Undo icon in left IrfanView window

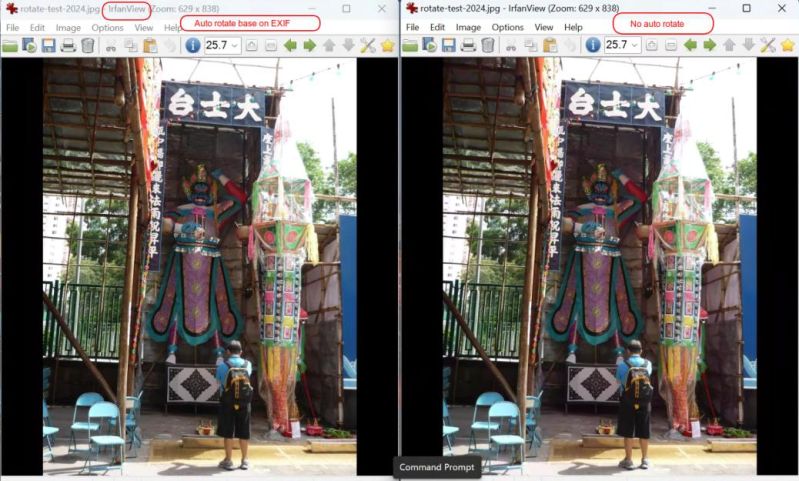pos(170,46)
